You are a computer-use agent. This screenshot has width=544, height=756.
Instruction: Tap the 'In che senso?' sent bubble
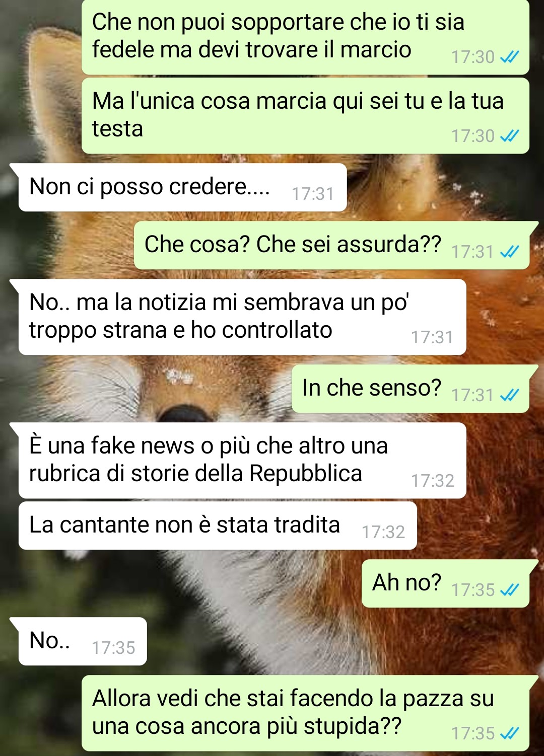click(x=411, y=389)
